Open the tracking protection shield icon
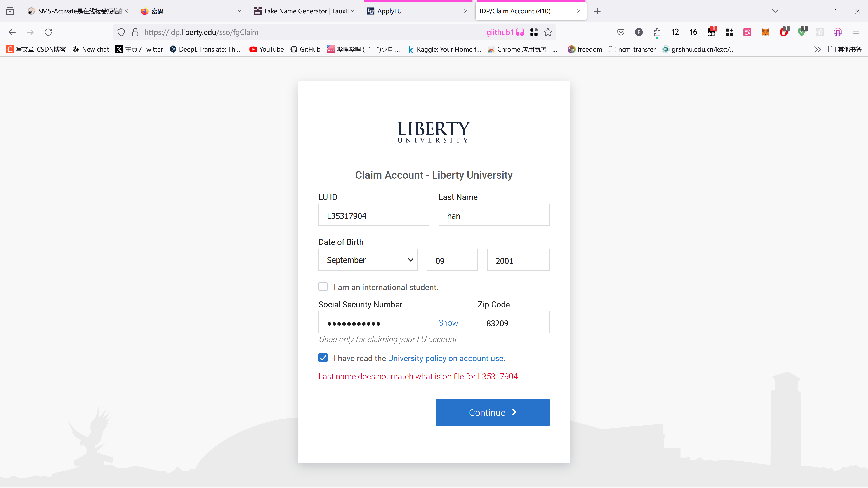 click(121, 32)
